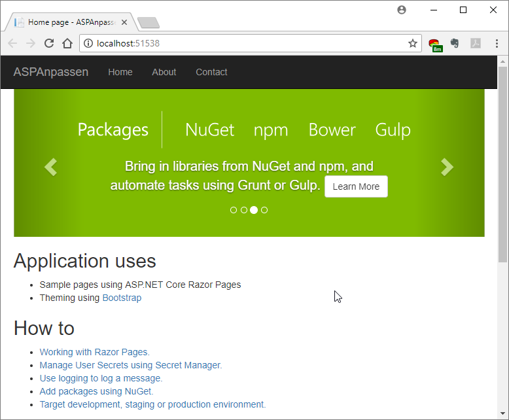The width and height of the screenshot is (509, 420).
Task: Select the second carousel indicator dot
Action: pos(243,210)
